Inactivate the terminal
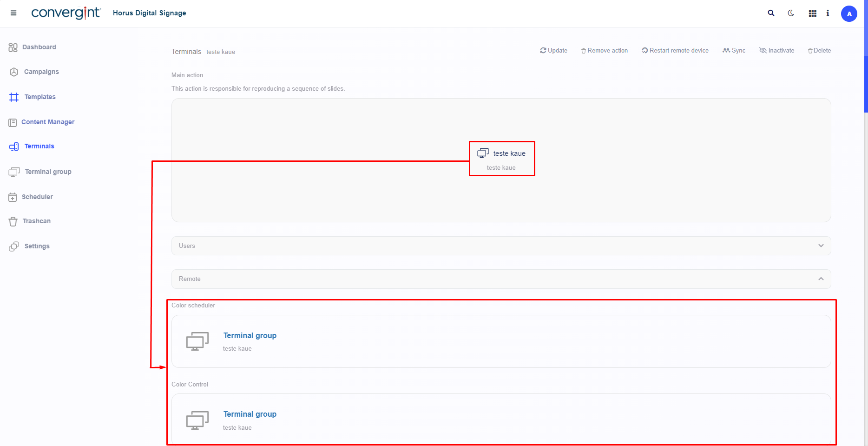The height and width of the screenshot is (446, 868). 776,51
